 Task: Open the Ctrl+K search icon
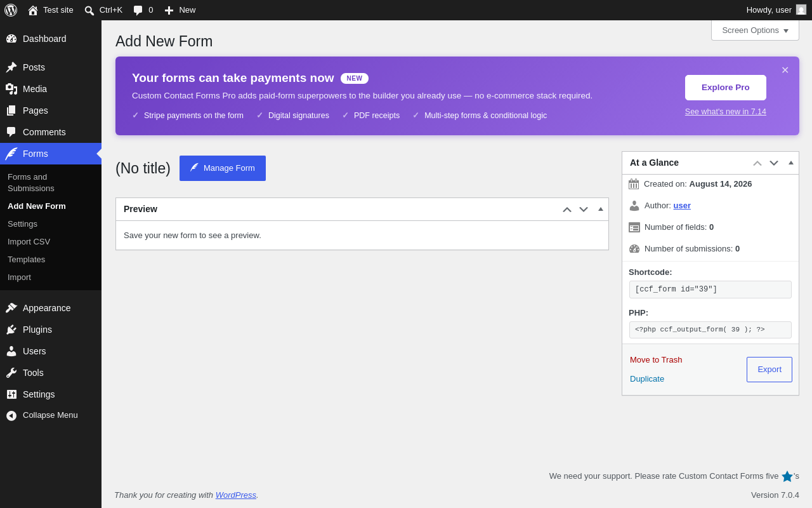tap(89, 10)
